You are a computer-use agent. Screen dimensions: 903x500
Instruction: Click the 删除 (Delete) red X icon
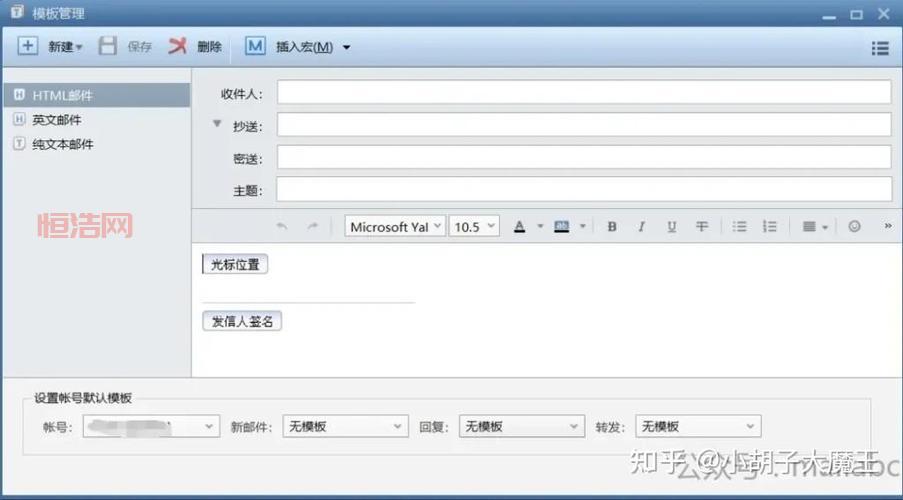pyautogui.click(x=178, y=46)
